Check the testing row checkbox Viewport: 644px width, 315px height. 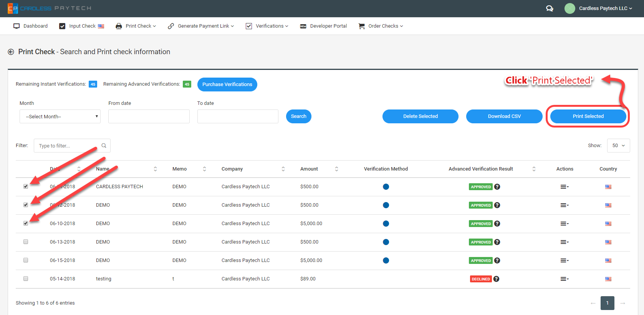(x=26, y=279)
